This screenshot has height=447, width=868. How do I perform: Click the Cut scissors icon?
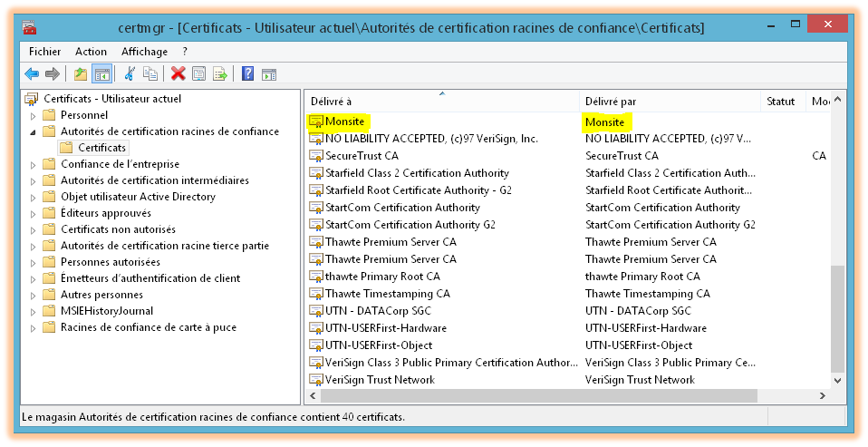point(130,73)
